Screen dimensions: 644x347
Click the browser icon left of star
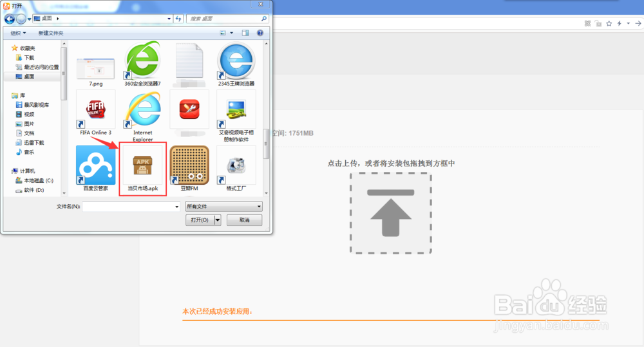(x=598, y=23)
